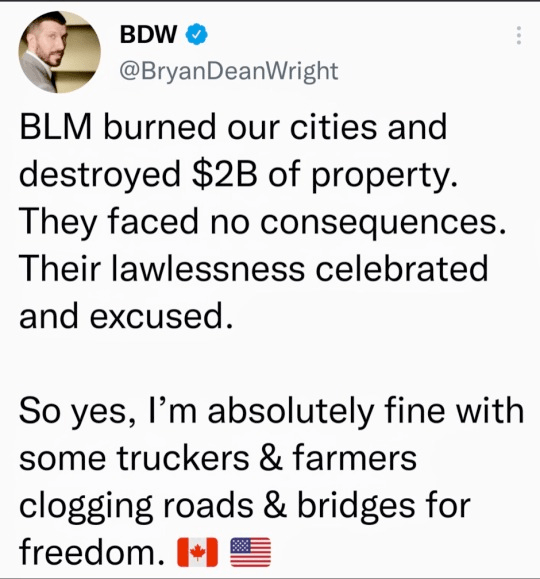The height and width of the screenshot is (579, 540).
Task: Open BDW's profile picture
Action: (x=59, y=52)
